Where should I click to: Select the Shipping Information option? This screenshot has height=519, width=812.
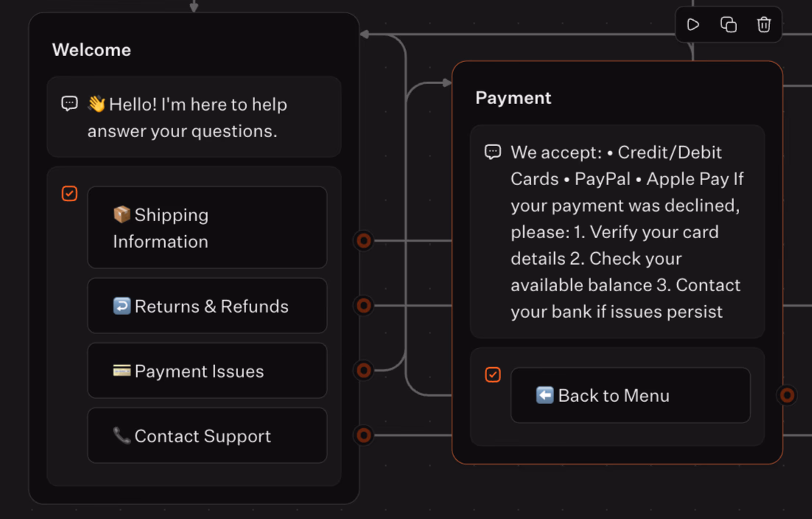(207, 228)
